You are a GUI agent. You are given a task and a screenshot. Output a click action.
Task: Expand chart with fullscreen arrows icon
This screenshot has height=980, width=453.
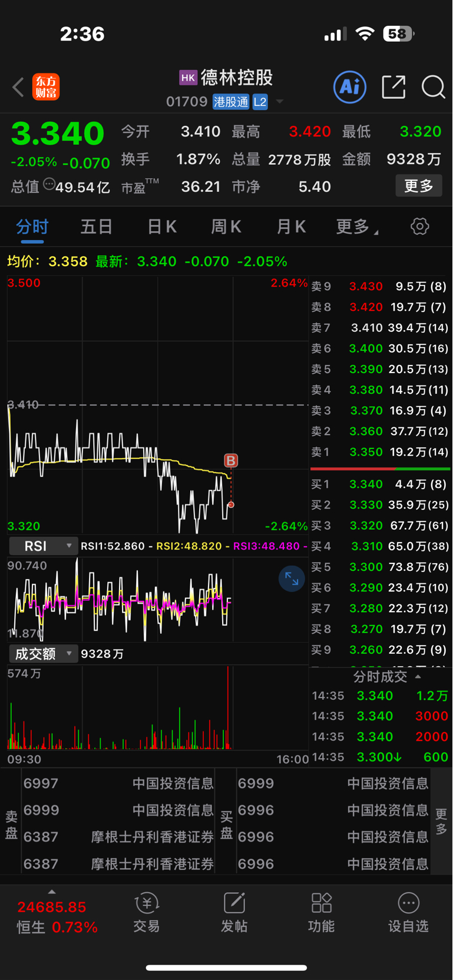[x=292, y=579]
